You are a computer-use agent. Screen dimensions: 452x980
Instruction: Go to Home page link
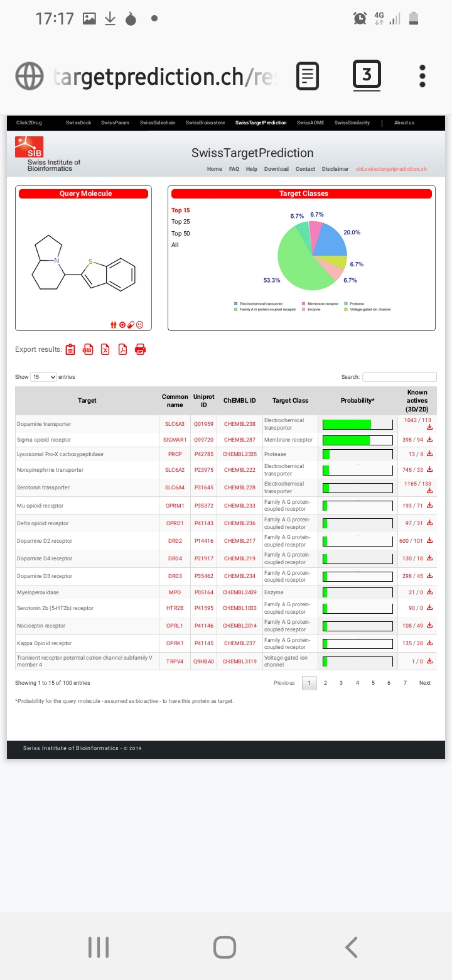215,169
